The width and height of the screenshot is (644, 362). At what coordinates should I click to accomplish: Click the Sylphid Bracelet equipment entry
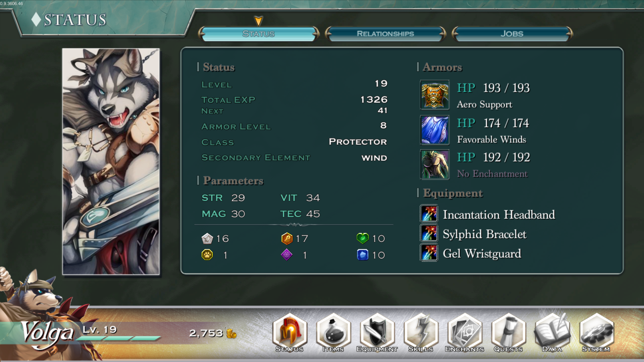pyautogui.click(x=473, y=234)
